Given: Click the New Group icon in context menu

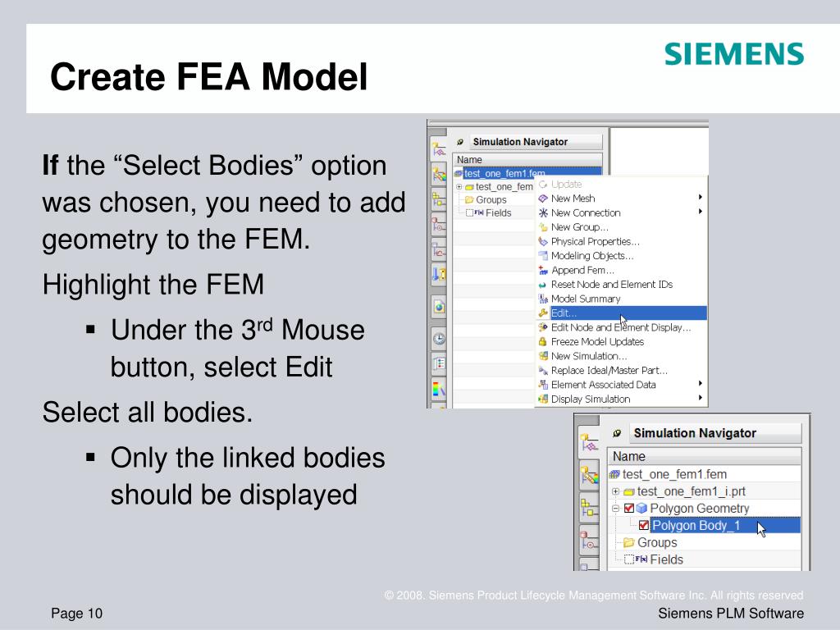Looking at the screenshot, I should point(543,227).
